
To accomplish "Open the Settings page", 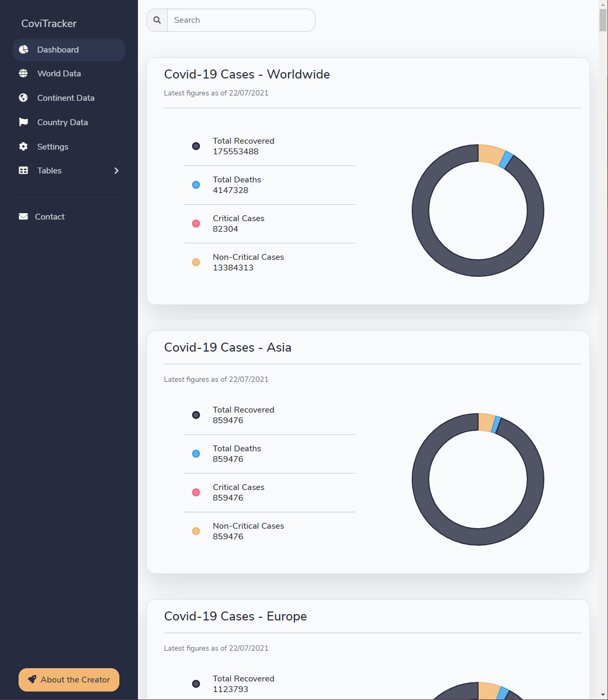I will [69, 146].
